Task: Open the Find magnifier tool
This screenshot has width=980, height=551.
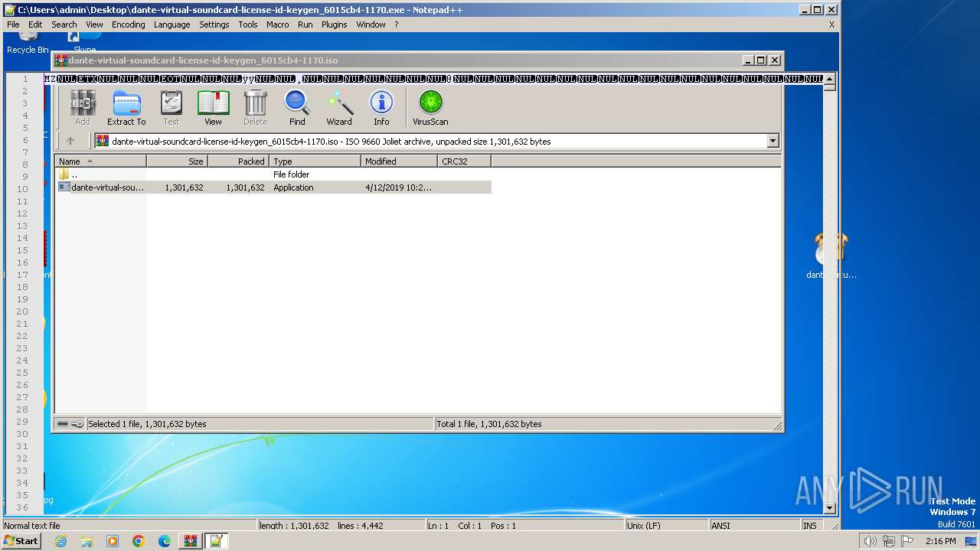Action: (297, 107)
